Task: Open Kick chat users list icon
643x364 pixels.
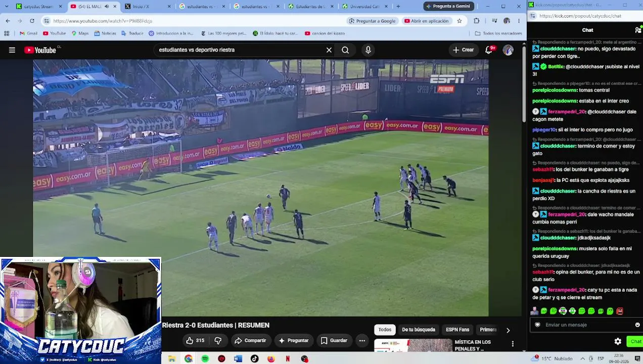Action: [x=638, y=30]
